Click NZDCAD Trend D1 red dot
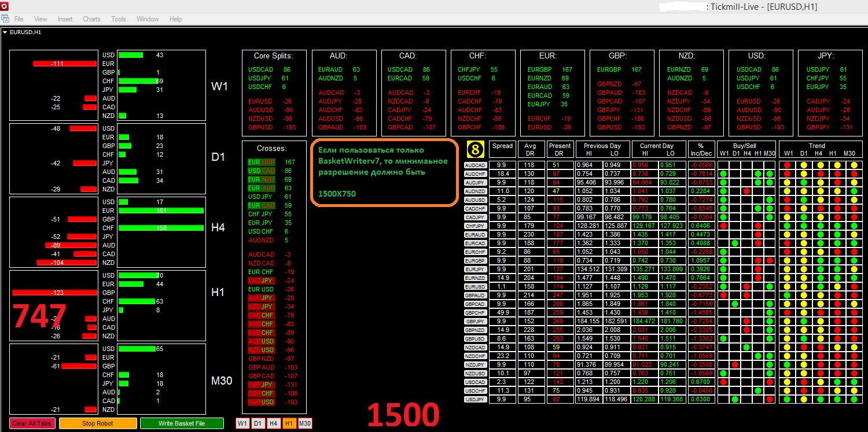 (x=804, y=347)
